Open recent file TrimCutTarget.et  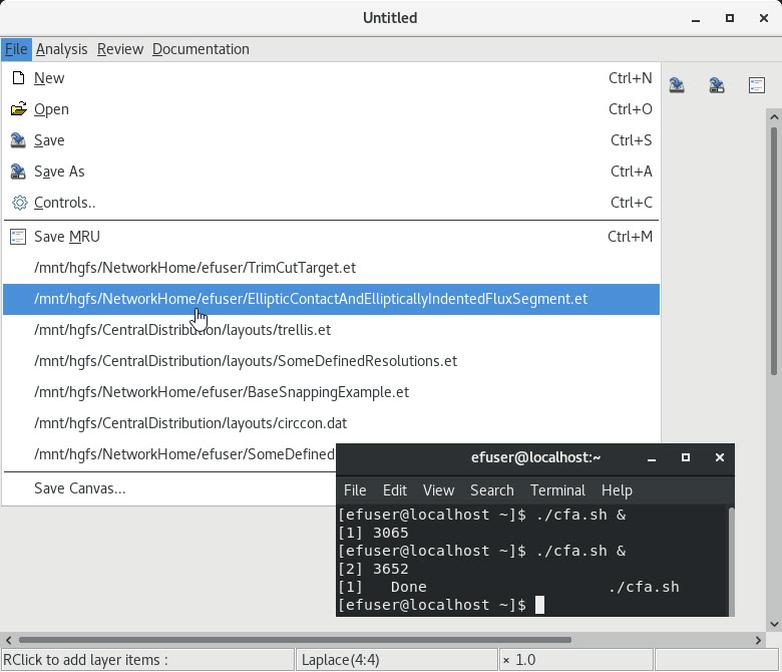coord(195,267)
